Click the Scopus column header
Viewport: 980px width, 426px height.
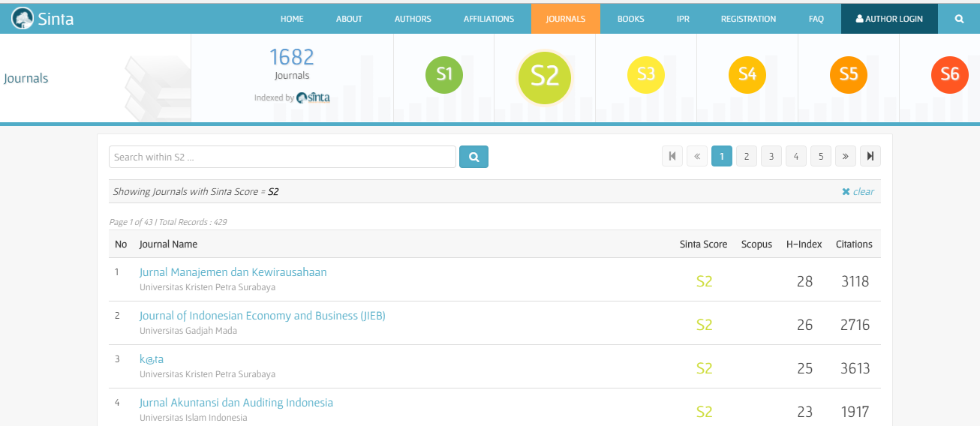[x=756, y=244]
